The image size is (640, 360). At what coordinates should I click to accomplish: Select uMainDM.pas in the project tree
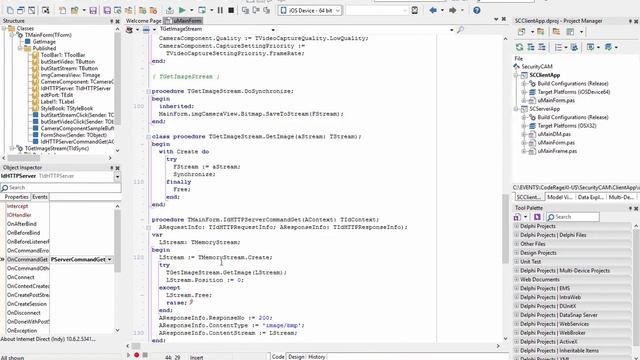[x=554, y=134]
